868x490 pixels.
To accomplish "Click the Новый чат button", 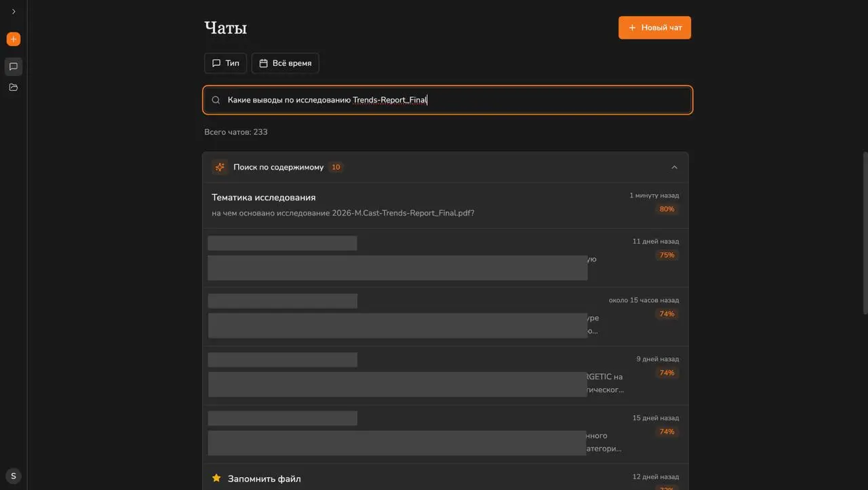I will [x=654, y=28].
